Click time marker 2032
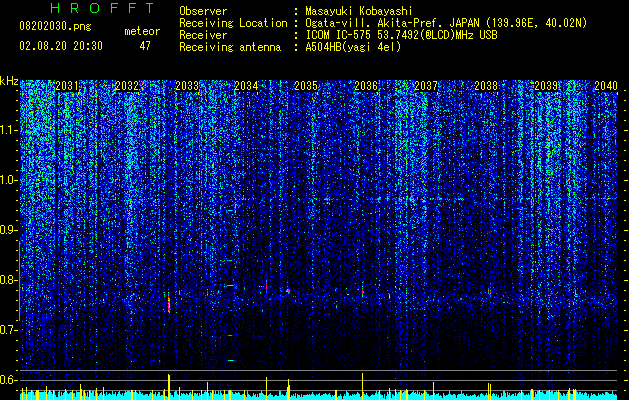629x400 pixels. tap(127, 86)
